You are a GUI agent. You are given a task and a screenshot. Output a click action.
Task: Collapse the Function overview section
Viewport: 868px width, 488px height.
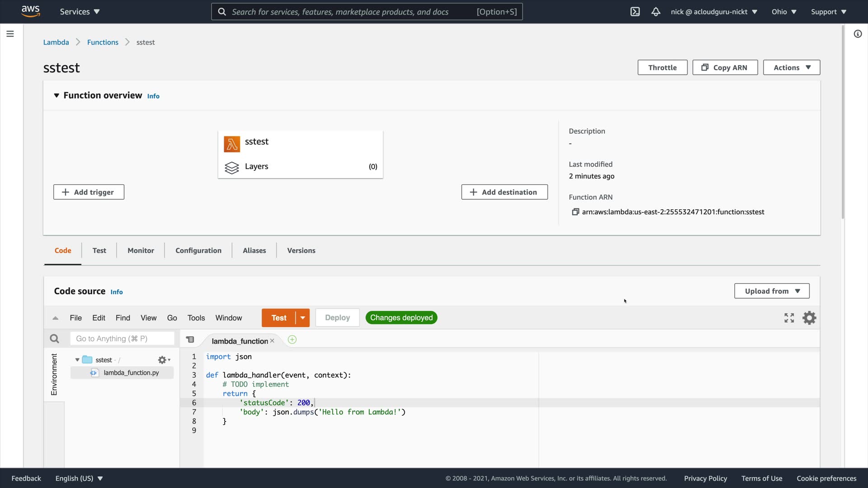pos(57,95)
